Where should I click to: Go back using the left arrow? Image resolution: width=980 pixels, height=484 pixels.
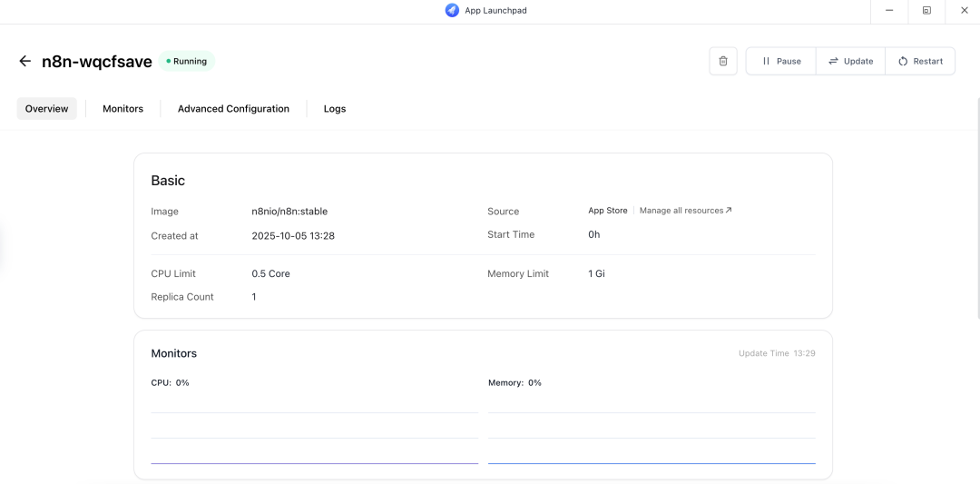tap(24, 61)
